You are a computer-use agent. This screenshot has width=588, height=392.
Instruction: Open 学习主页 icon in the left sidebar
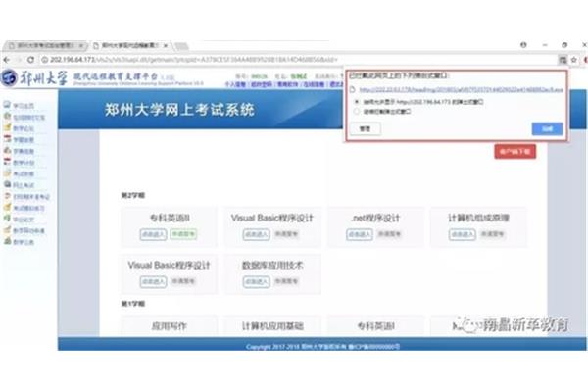point(7,105)
